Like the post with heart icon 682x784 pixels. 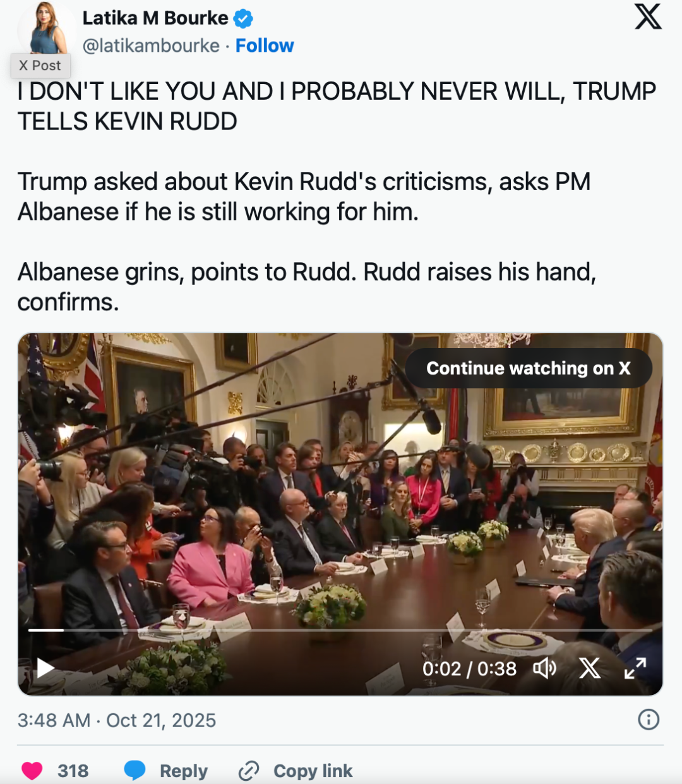32,771
